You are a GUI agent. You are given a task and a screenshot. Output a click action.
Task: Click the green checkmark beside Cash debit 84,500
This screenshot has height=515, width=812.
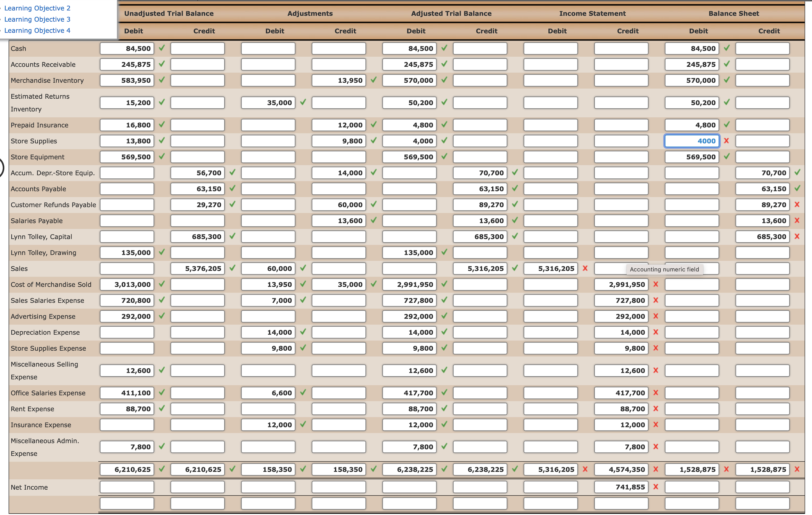(x=161, y=48)
